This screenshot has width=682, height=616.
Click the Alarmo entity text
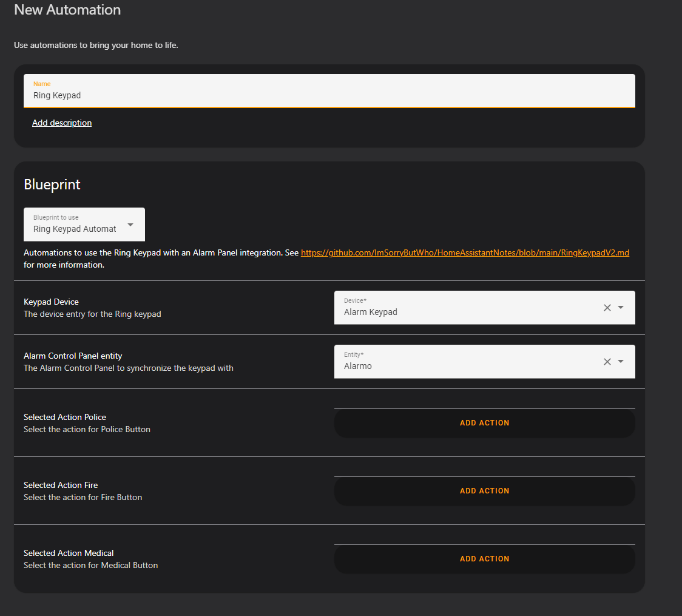(358, 366)
